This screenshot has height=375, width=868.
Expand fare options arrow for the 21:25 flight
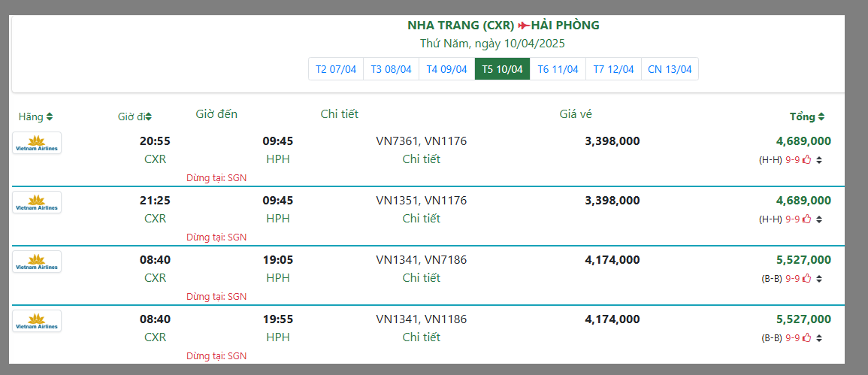point(819,219)
